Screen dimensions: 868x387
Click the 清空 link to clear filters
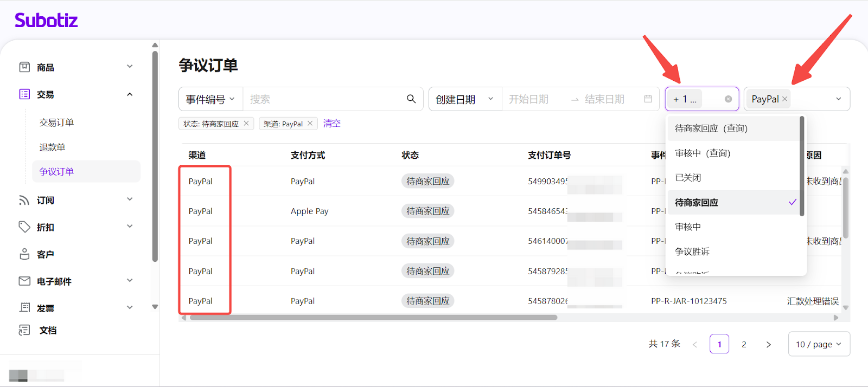pyautogui.click(x=331, y=124)
